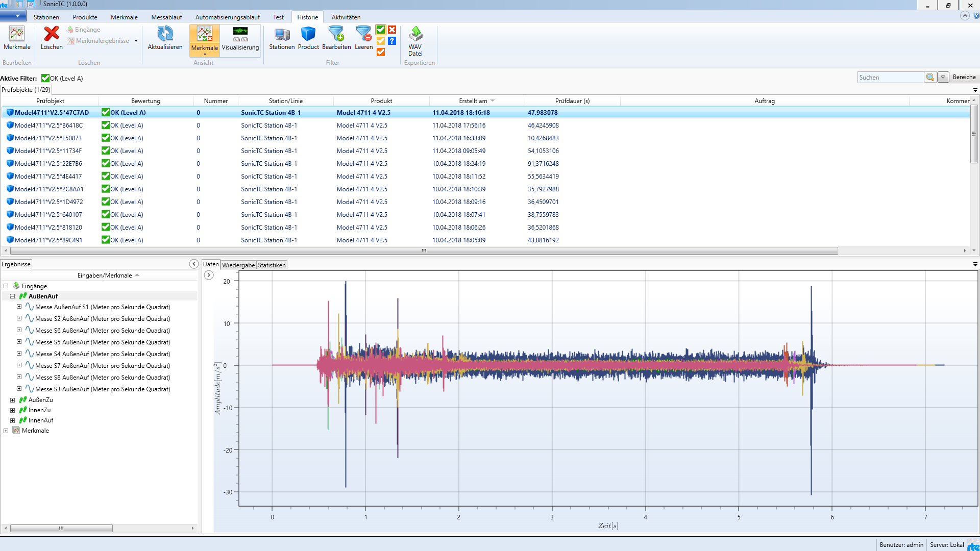Click the Löschen red X icon

click(51, 34)
